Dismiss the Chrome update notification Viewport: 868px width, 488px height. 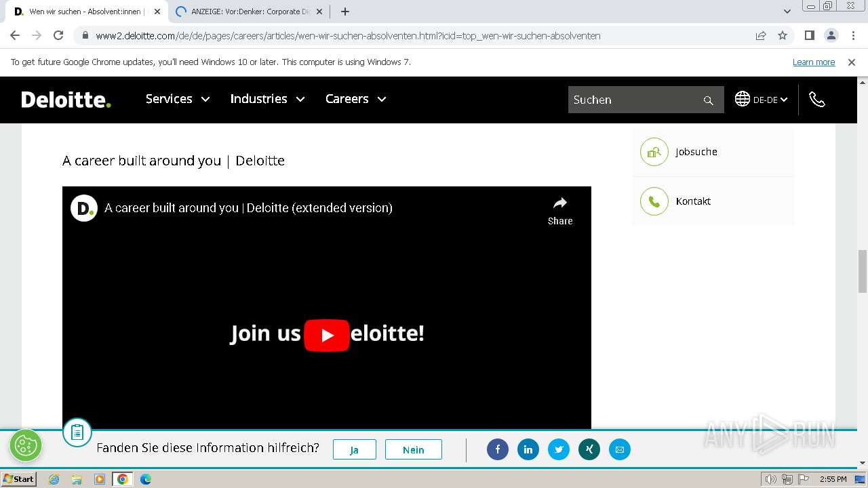pyautogui.click(x=852, y=62)
